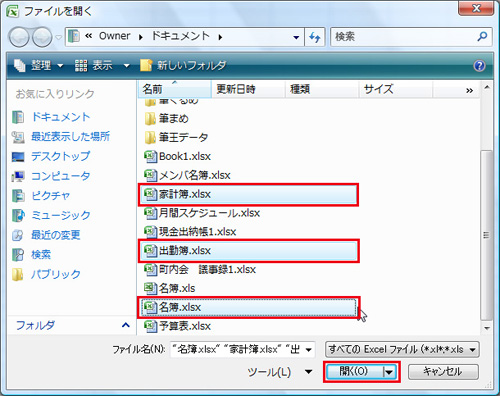Expand the 表示 dropdown arrow
500x396 pixels.
(x=127, y=66)
